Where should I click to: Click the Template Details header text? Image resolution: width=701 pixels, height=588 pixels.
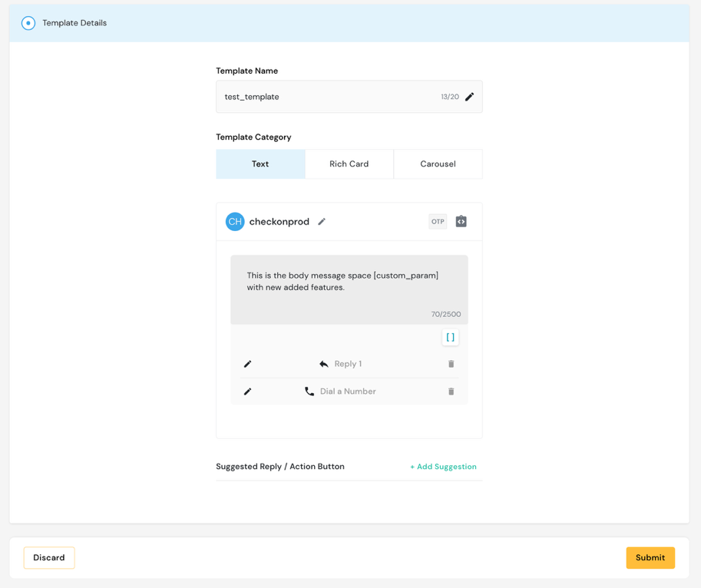(74, 23)
